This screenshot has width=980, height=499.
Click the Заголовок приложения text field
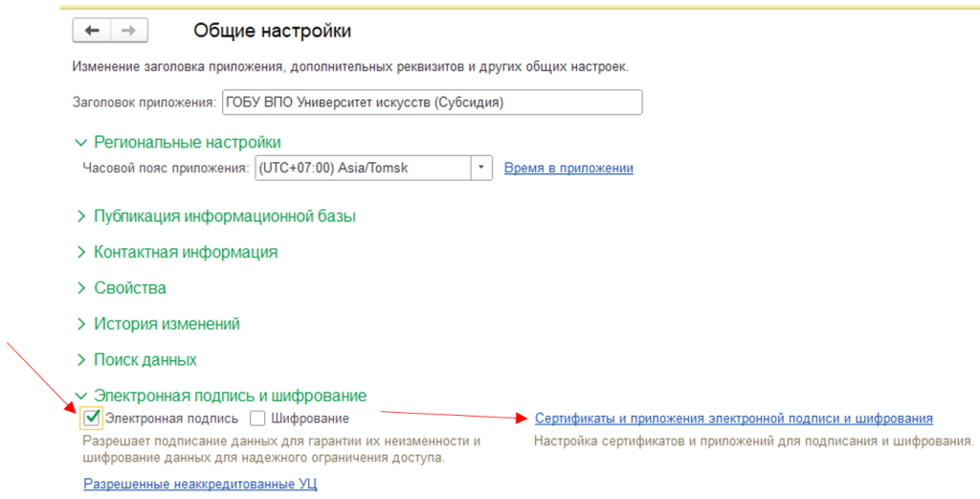[431, 102]
